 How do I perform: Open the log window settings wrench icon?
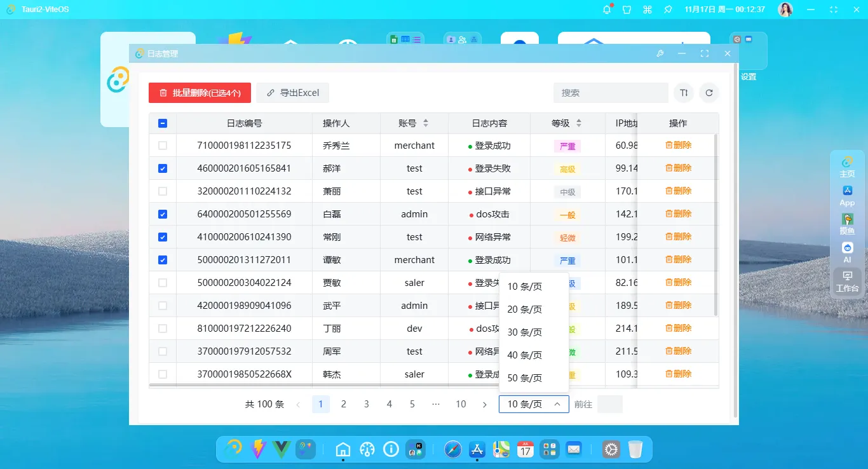click(x=660, y=53)
